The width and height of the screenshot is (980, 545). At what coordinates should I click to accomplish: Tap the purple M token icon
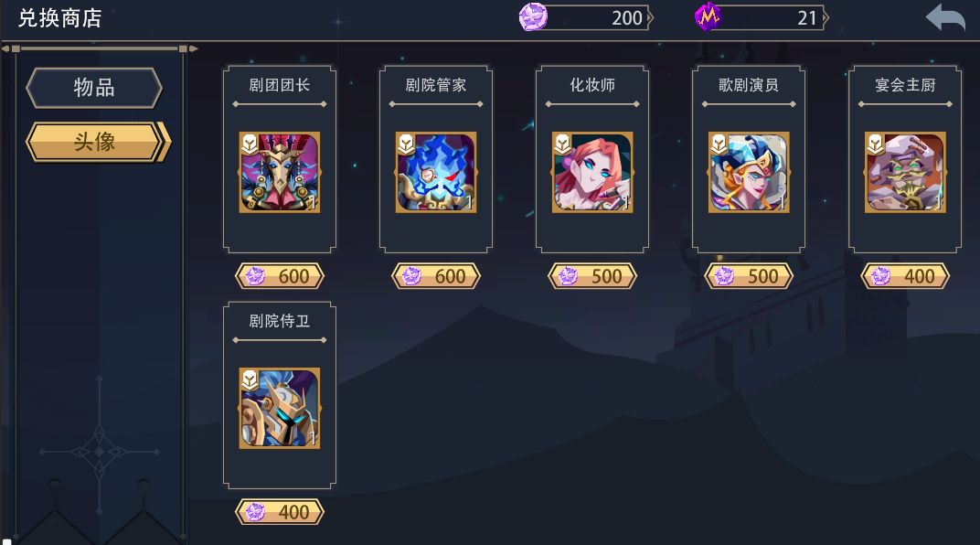point(708,16)
